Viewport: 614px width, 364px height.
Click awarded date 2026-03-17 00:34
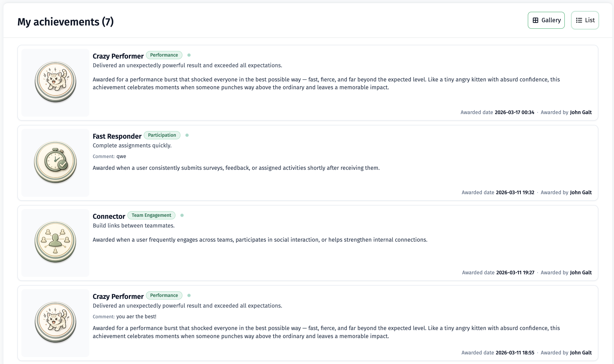click(514, 112)
